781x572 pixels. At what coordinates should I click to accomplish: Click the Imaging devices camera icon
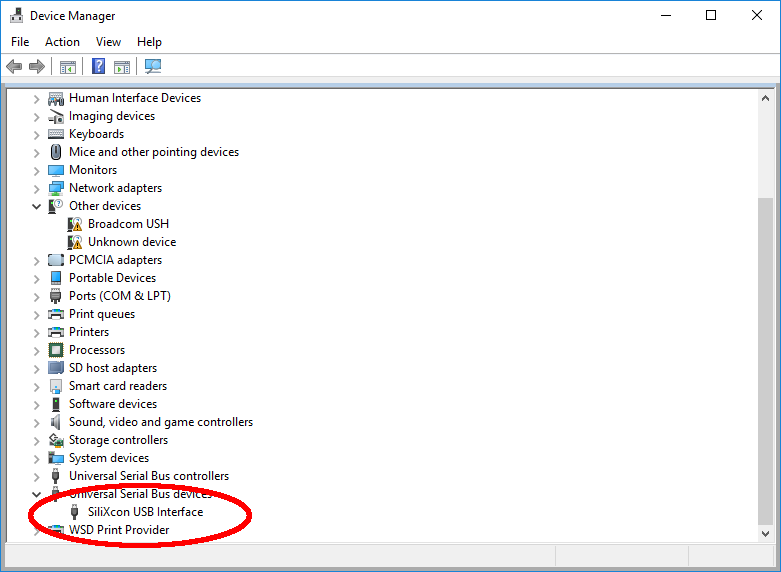pos(56,117)
